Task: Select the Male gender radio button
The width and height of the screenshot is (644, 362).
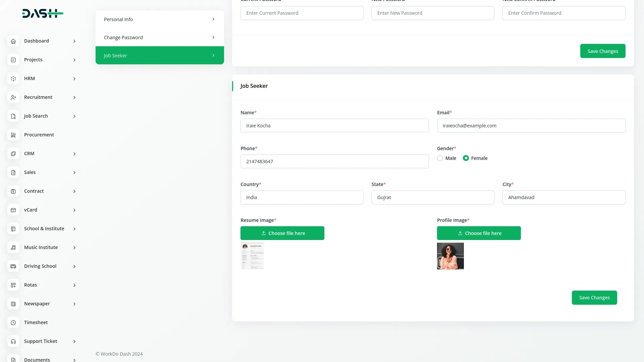Action: pyautogui.click(x=440, y=158)
